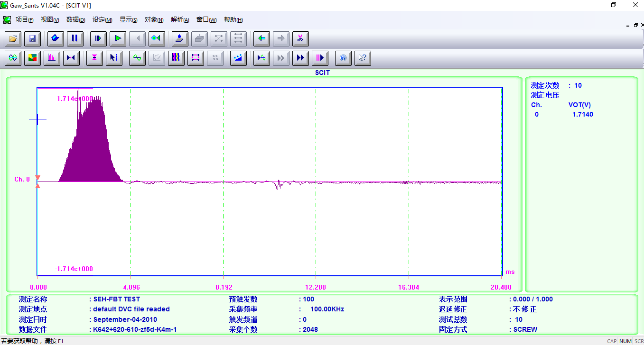Open the 设定(M) menu
The width and height of the screenshot is (644, 345).
tap(102, 20)
